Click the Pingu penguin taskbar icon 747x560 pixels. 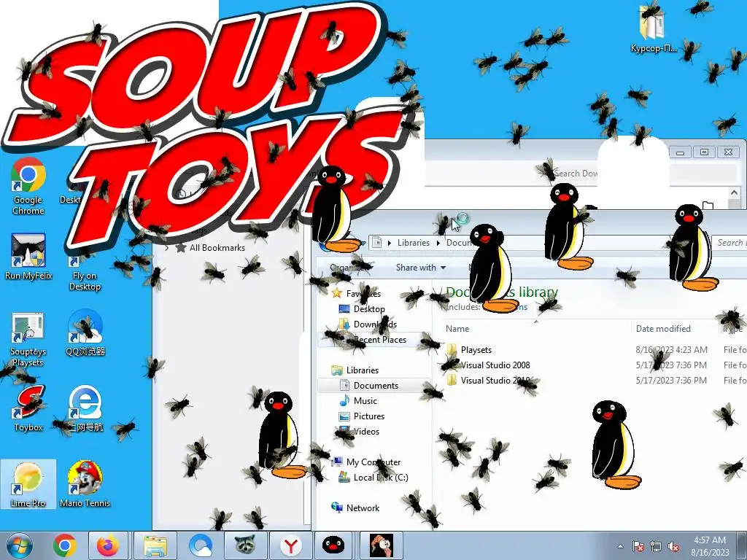(333, 545)
